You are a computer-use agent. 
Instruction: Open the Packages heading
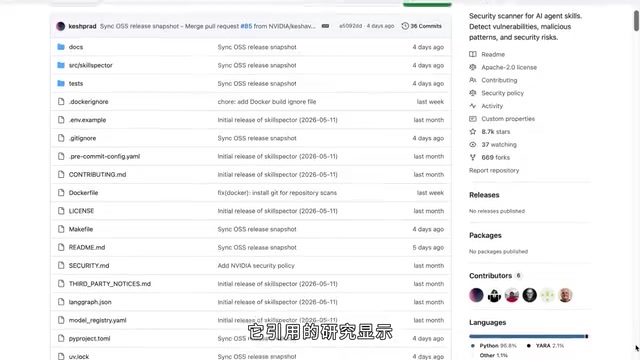485,236
